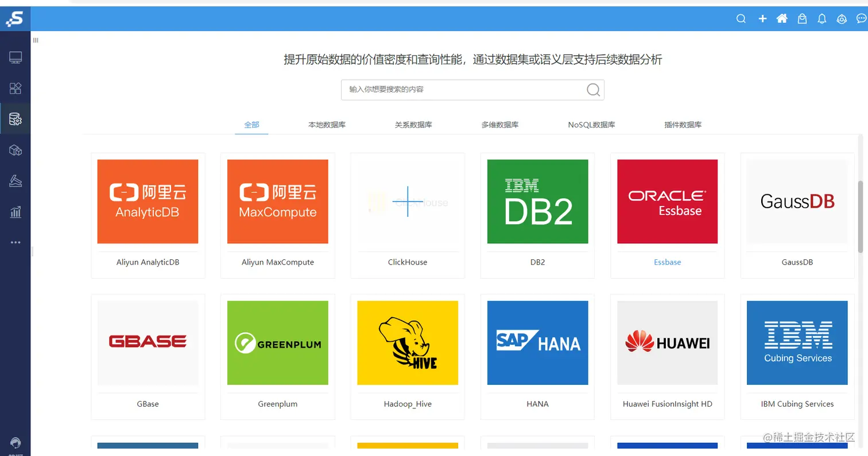
Task: Click the app blocks icon in sidebar
Action: click(x=15, y=88)
